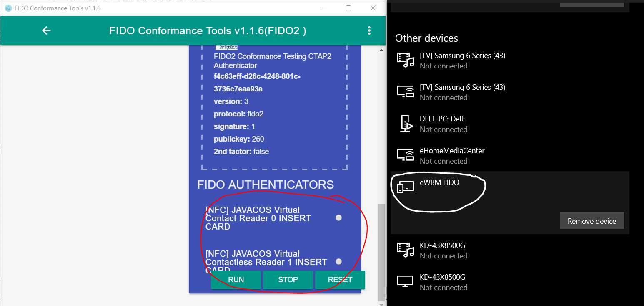Image resolution: width=644 pixels, height=306 pixels.
Task: Select the JAVACOS Virtual Contact Reader 0 radio button
Action: tap(338, 217)
